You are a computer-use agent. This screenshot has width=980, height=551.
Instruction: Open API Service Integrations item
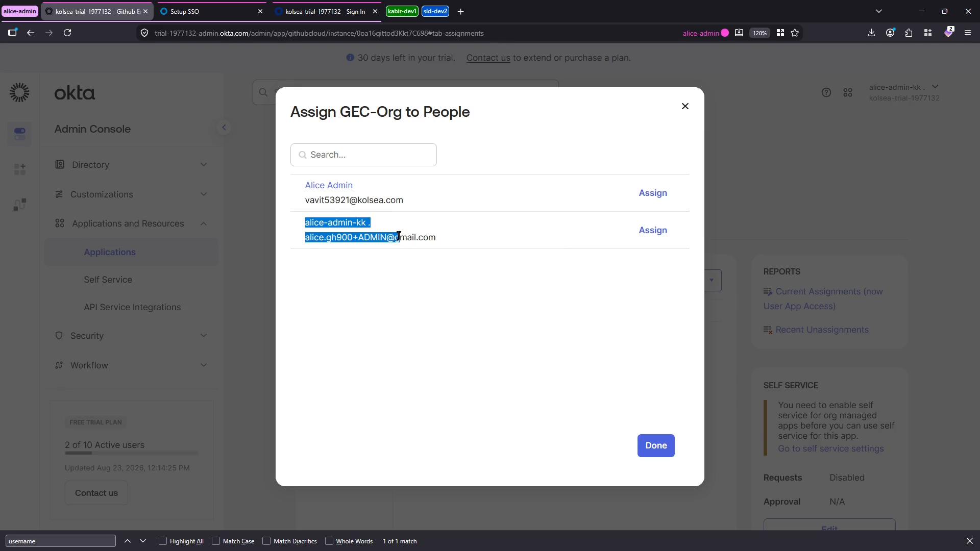coord(132,307)
